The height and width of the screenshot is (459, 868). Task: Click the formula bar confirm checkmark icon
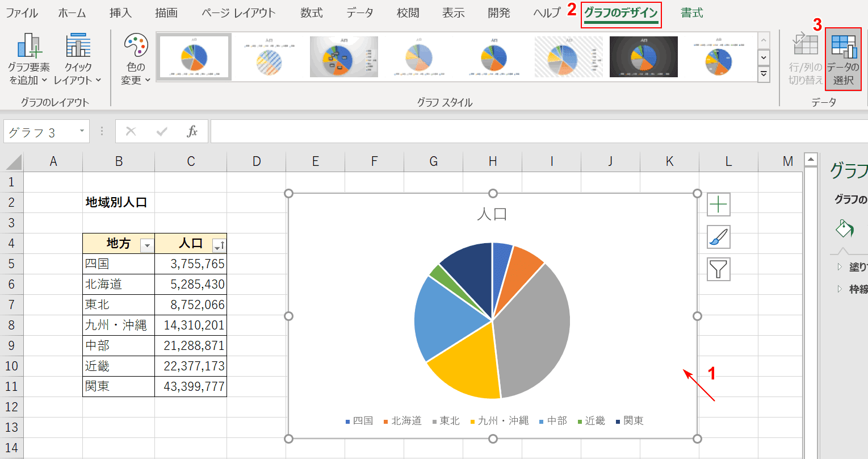pyautogui.click(x=162, y=132)
